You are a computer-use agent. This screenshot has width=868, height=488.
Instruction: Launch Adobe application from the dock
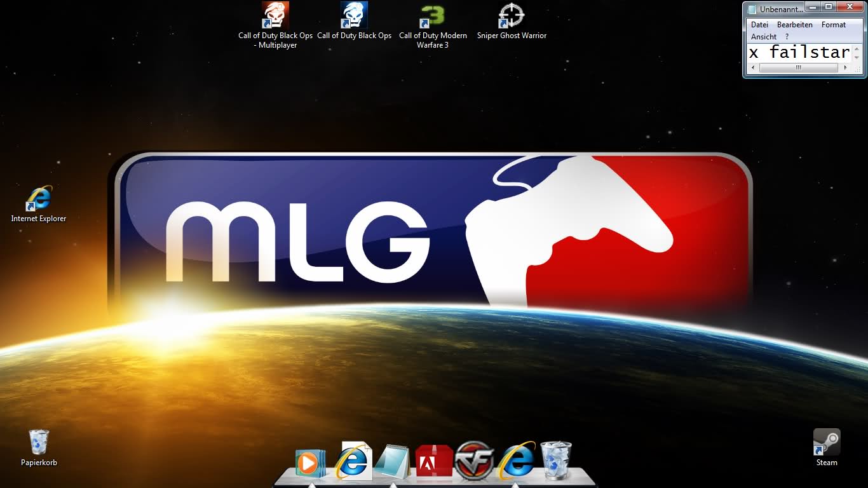433,461
